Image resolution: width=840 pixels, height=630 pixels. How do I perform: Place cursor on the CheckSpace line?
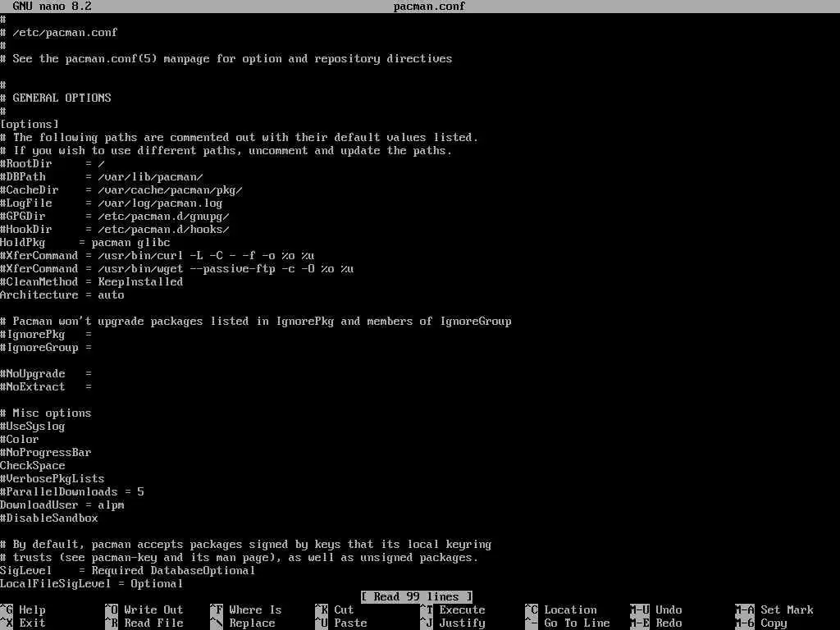(33, 466)
